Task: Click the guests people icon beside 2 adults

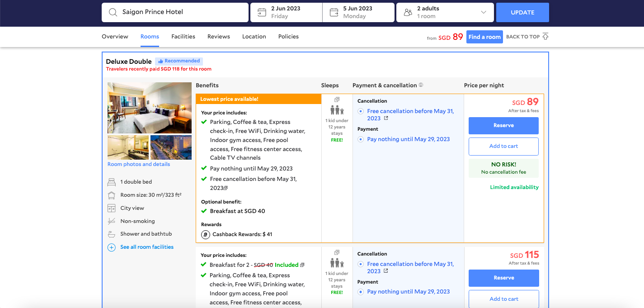Action: (x=408, y=12)
